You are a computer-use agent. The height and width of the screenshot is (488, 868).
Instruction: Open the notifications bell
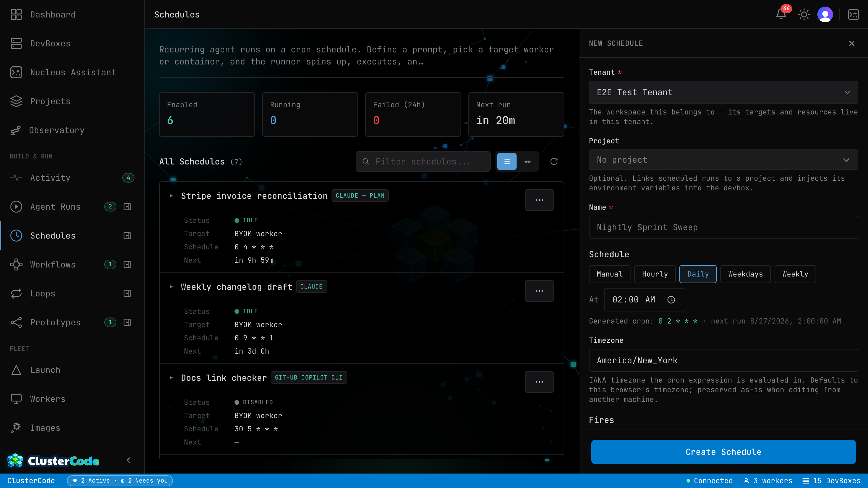pyautogui.click(x=781, y=14)
